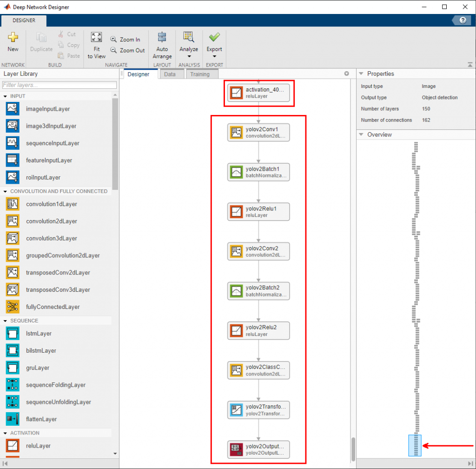
Task: Click the Zoom Out button
Action: (127, 50)
